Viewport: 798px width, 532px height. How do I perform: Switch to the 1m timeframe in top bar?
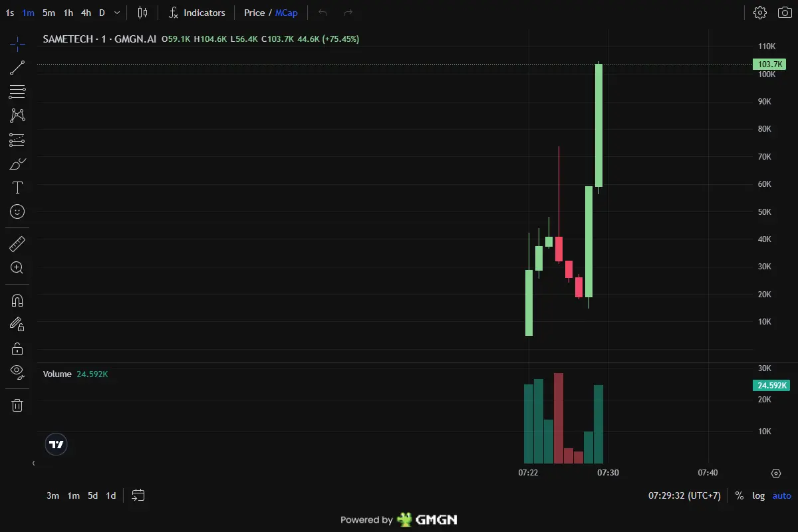click(29, 13)
